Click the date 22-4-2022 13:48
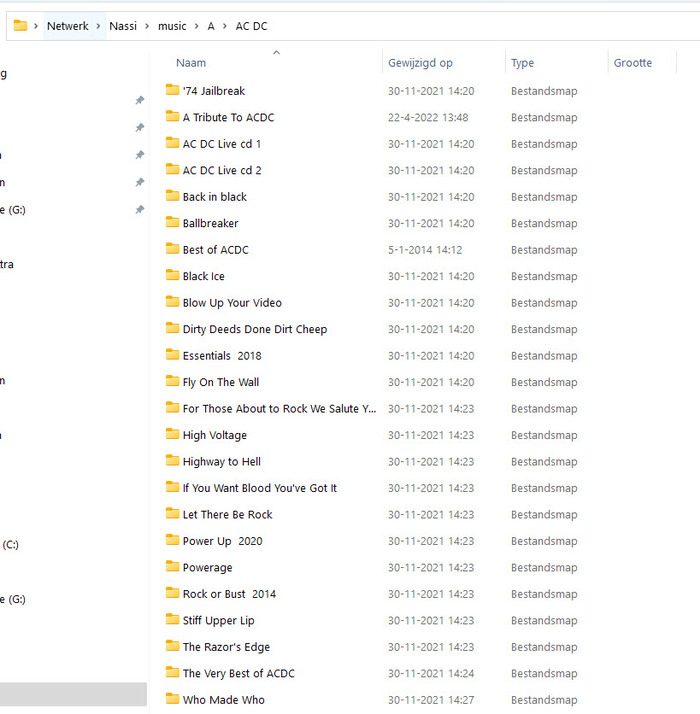This screenshot has width=700, height=714. [x=428, y=117]
